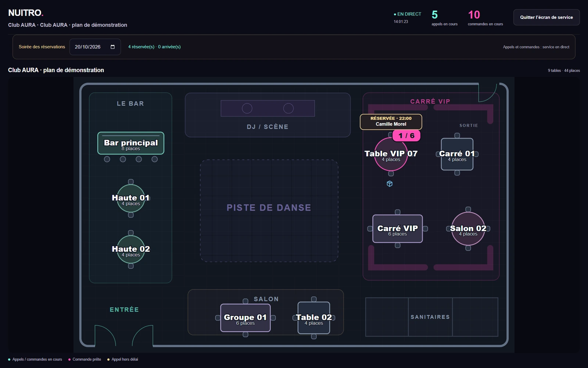The height and width of the screenshot is (368, 588).
Task: Click the cube icon below Table VIP 07
Action: click(390, 184)
